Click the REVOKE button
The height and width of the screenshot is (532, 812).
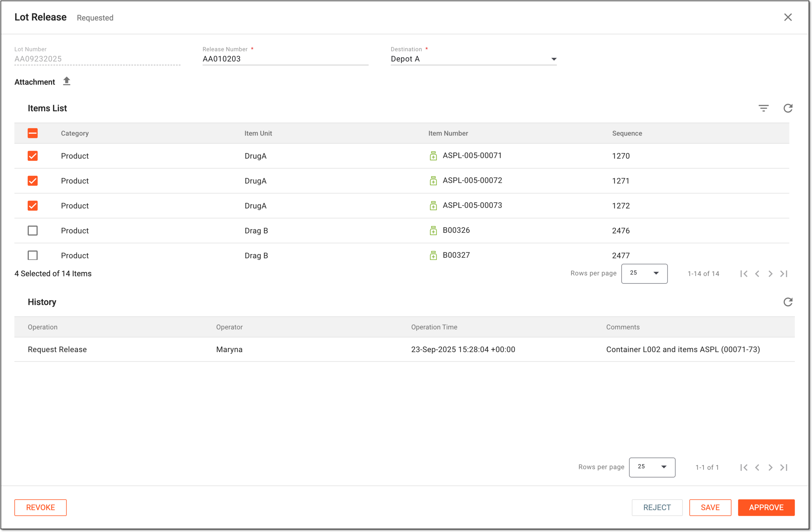(41, 507)
